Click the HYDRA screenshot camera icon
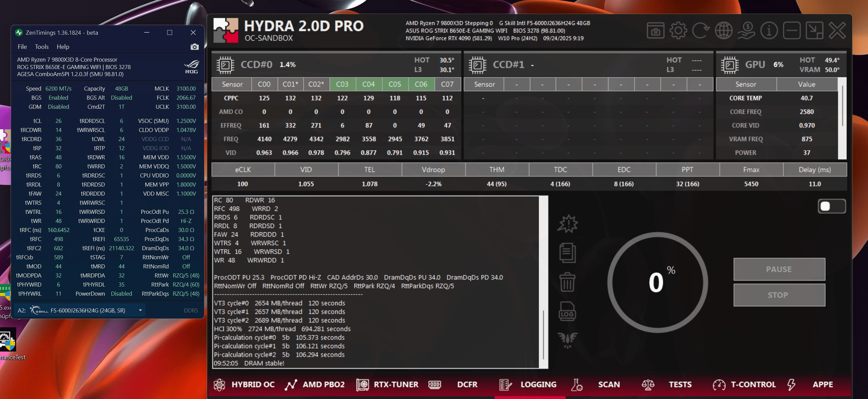 [655, 31]
